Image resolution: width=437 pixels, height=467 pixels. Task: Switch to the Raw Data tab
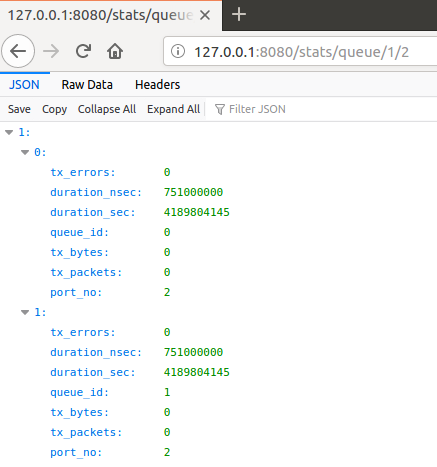[87, 85]
